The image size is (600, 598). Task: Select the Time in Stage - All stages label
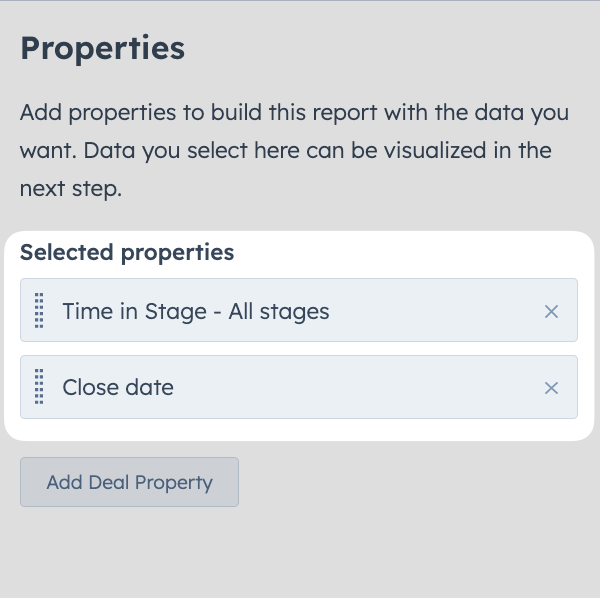tap(196, 311)
